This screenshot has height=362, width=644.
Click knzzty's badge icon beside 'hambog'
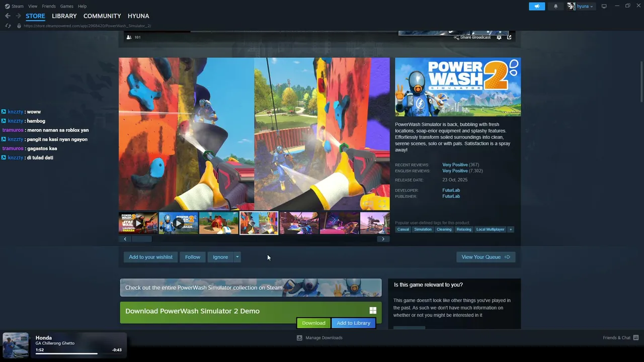pos(4,121)
